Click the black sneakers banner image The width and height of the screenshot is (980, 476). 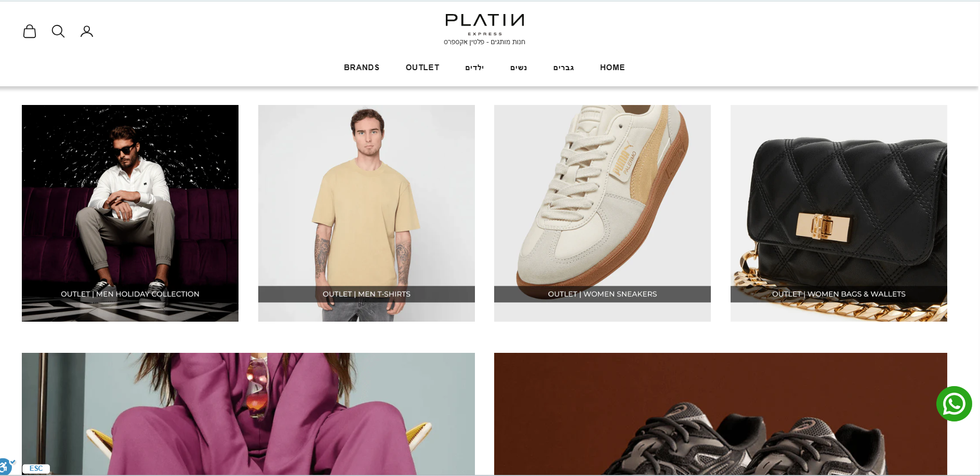point(721,414)
